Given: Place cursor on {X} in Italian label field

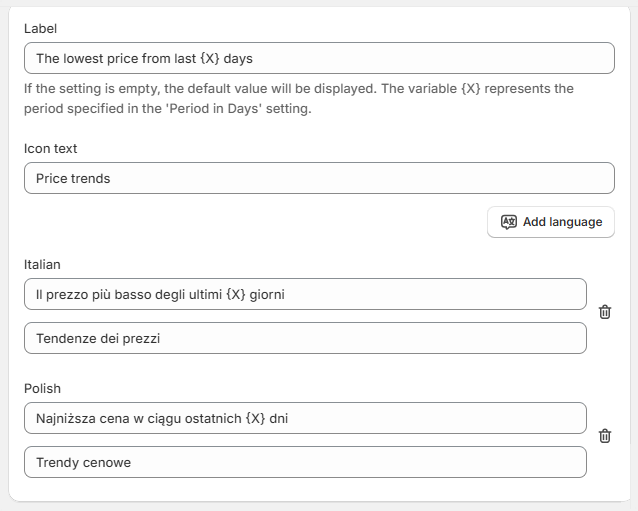Looking at the screenshot, I should pyautogui.click(x=236, y=294).
